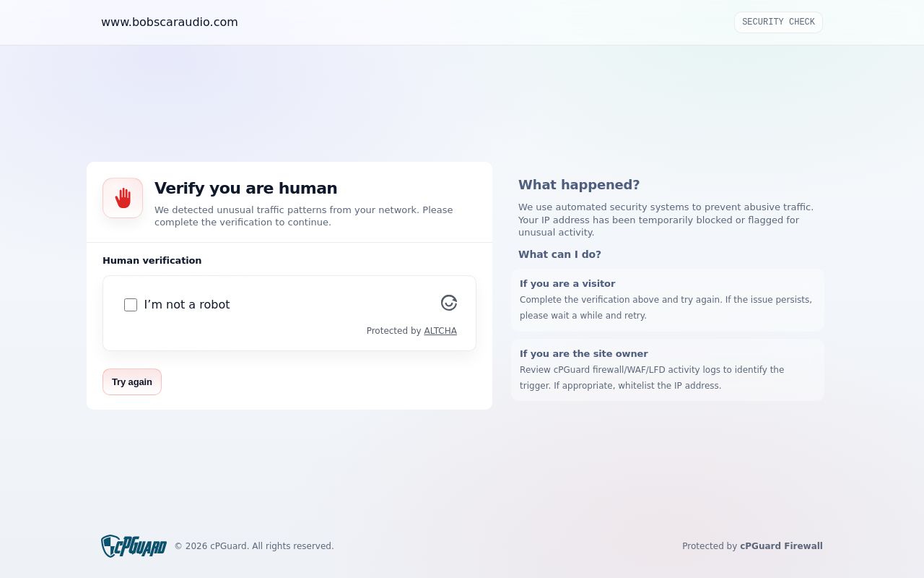Click the cPGuard logo in footer
This screenshot has height=578, width=924.
(x=134, y=546)
